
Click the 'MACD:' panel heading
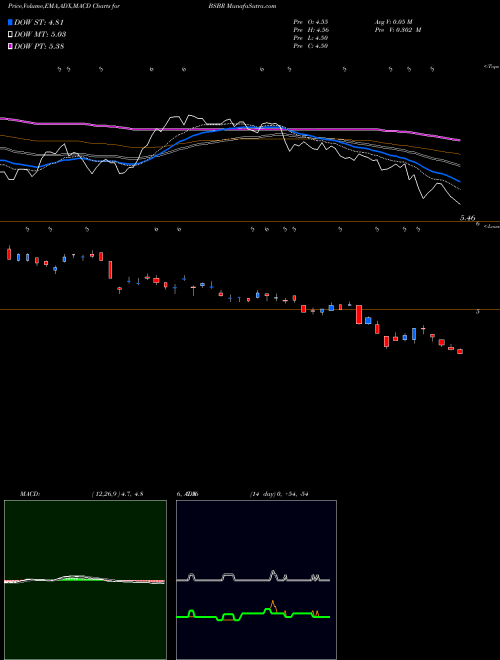pos(30,494)
